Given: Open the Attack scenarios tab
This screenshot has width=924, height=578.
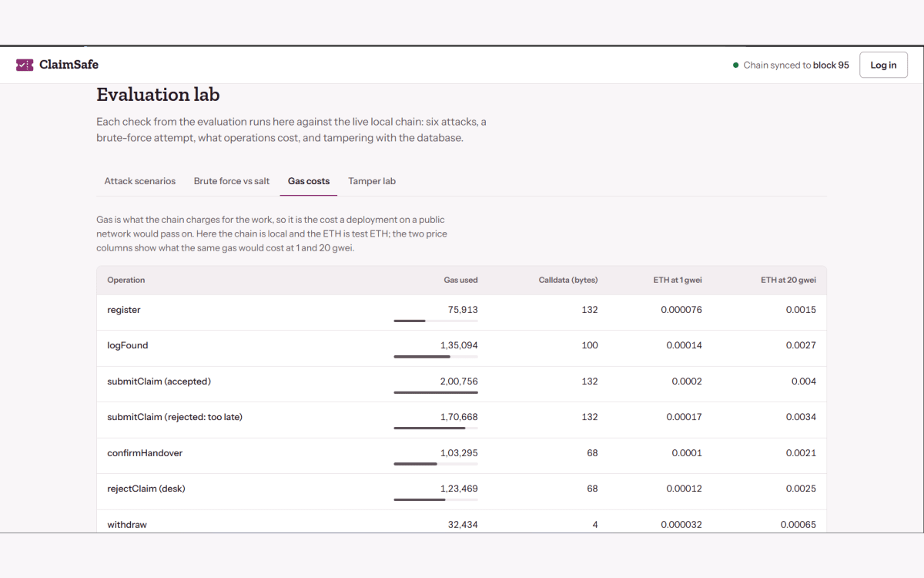Looking at the screenshot, I should click(x=140, y=181).
